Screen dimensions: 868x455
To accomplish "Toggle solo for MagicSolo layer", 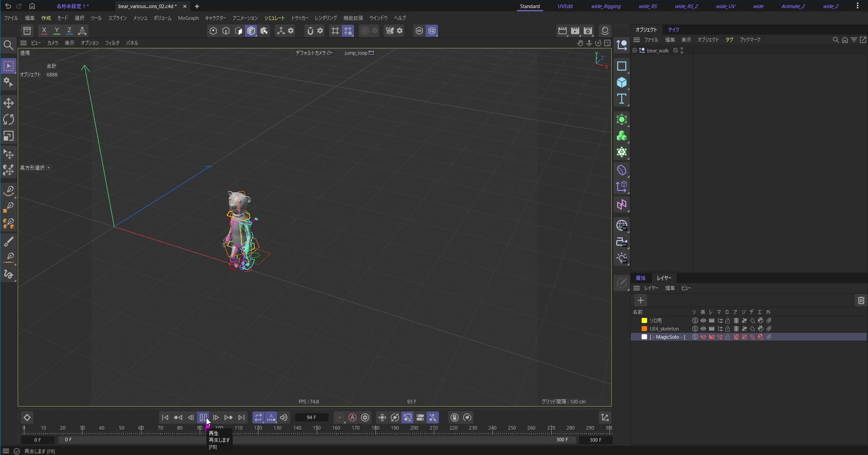I will click(695, 337).
